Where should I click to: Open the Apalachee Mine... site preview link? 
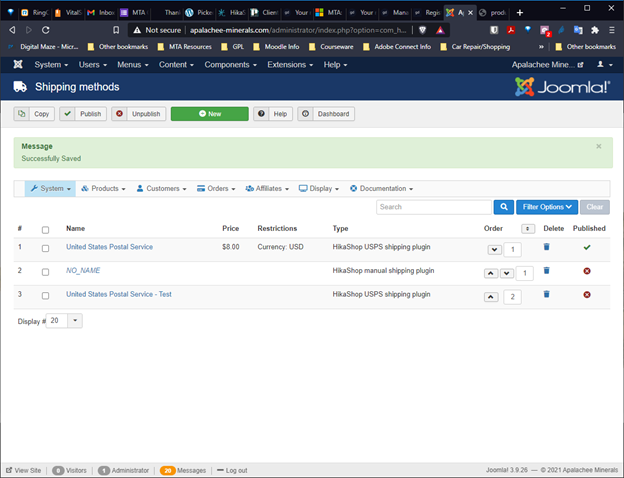click(547, 64)
